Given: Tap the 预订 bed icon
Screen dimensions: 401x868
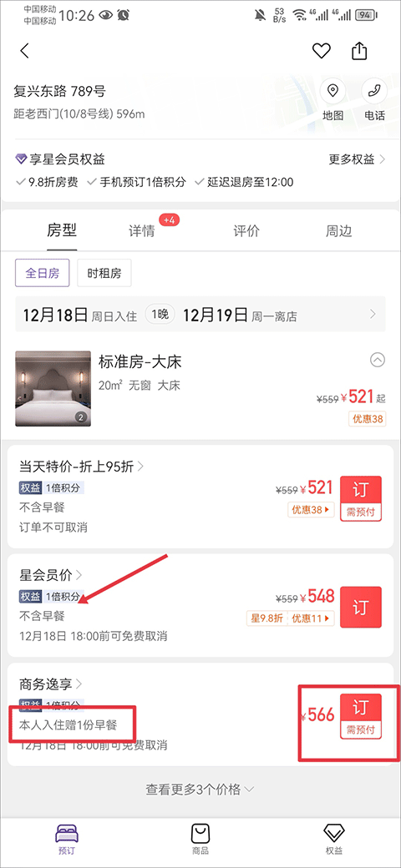Looking at the screenshot, I should click(x=67, y=834).
